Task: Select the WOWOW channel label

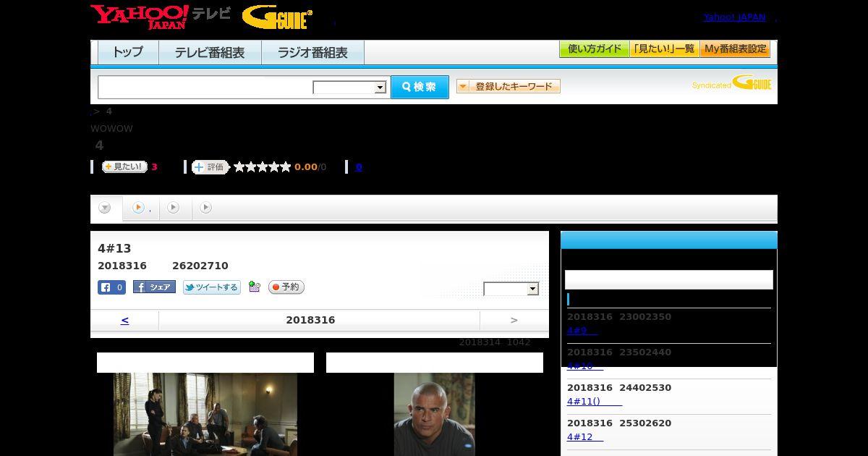Action: coord(111,129)
